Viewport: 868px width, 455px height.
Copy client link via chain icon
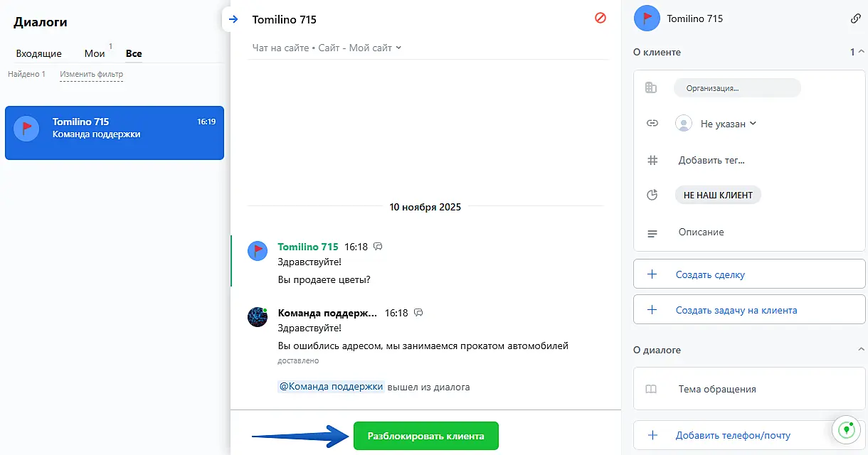pyautogui.click(x=855, y=18)
